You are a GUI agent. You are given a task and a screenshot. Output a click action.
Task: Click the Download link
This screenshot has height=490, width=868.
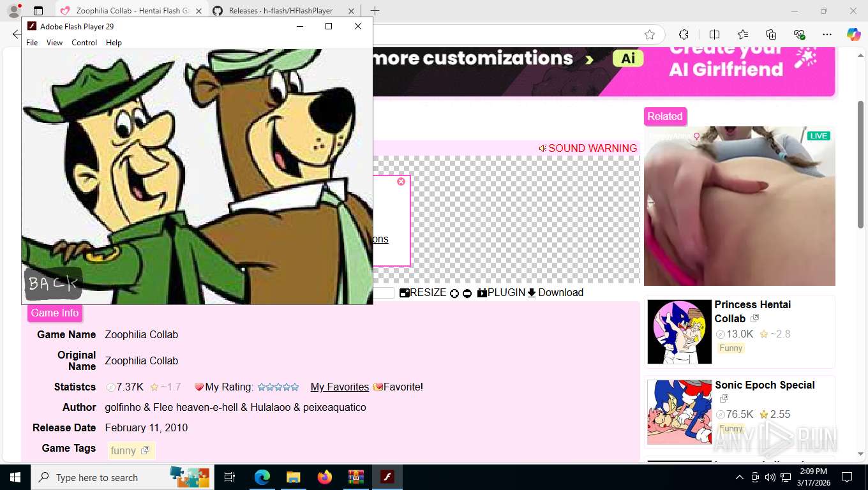click(x=555, y=292)
